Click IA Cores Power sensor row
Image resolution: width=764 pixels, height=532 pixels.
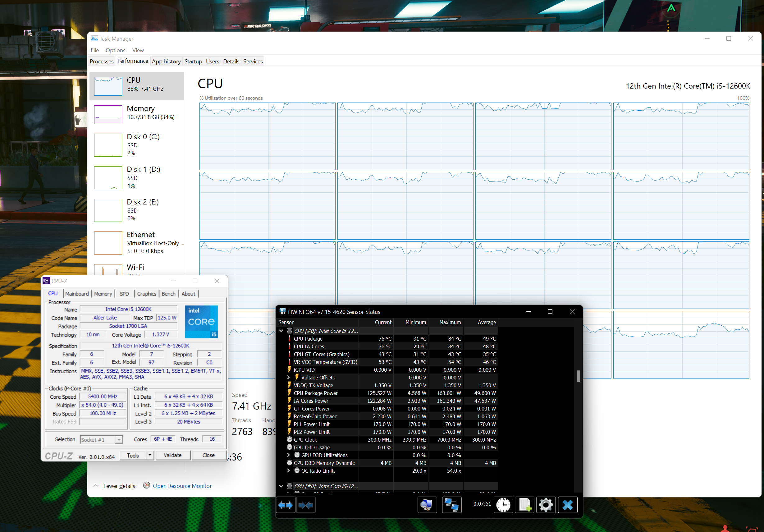[x=387, y=401]
